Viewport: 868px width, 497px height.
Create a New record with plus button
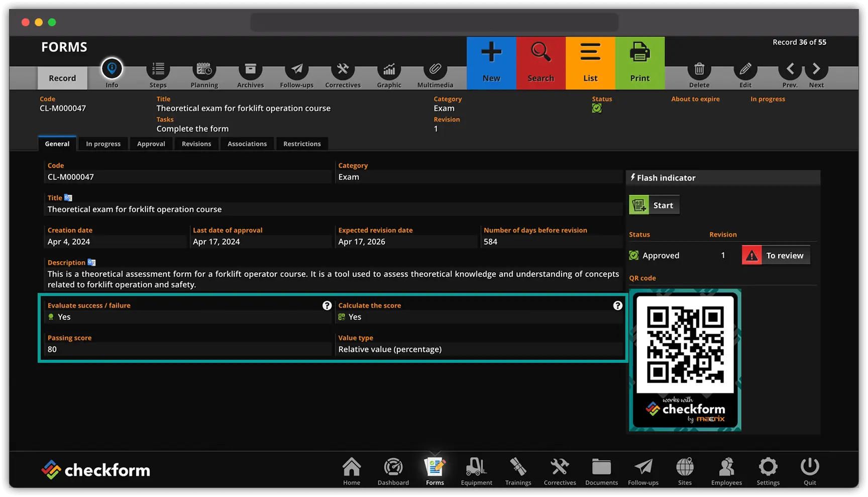[491, 63]
